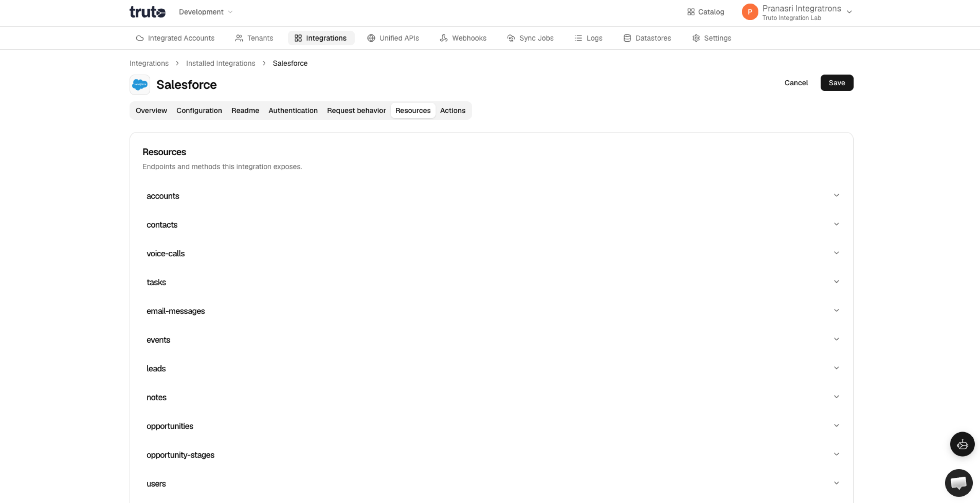Open the Pranasri Integratrons account menu

(x=797, y=12)
